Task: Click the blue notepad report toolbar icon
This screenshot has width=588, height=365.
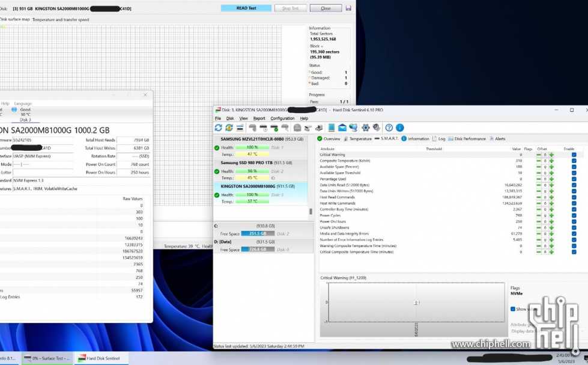Action: [332, 127]
